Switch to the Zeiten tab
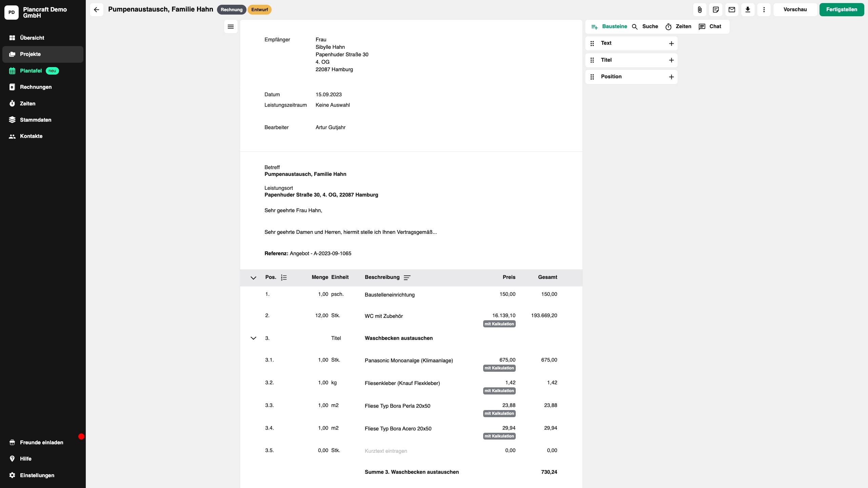 coord(678,26)
